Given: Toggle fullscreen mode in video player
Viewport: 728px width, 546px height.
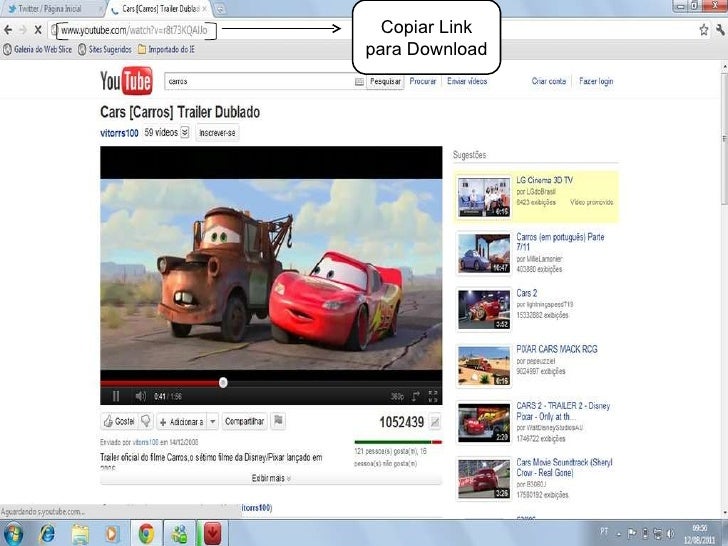Looking at the screenshot, I should [x=433, y=396].
